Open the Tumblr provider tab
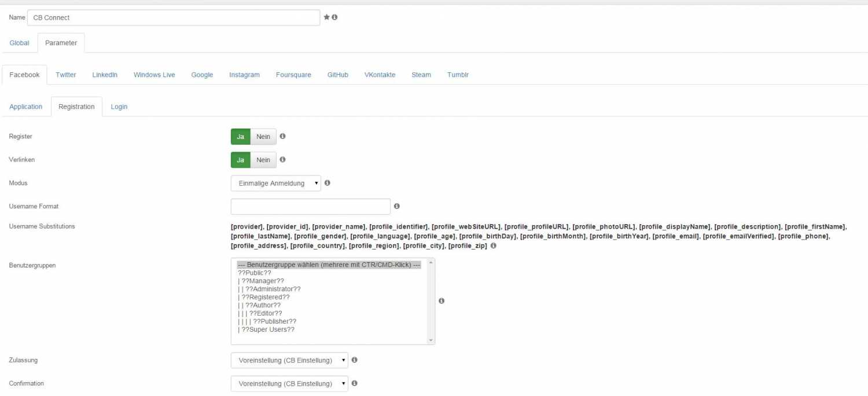868x396 pixels. (x=458, y=75)
